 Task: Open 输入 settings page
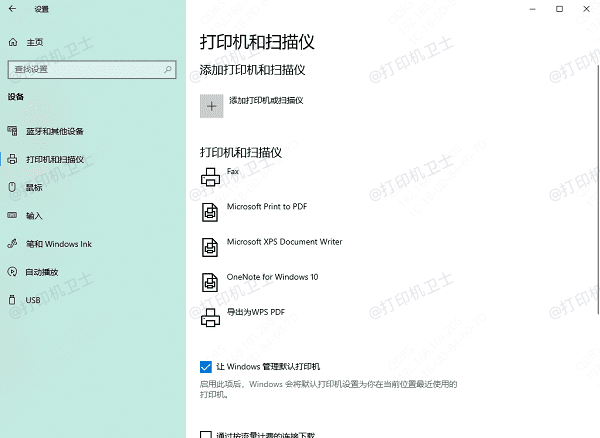pos(34,216)
